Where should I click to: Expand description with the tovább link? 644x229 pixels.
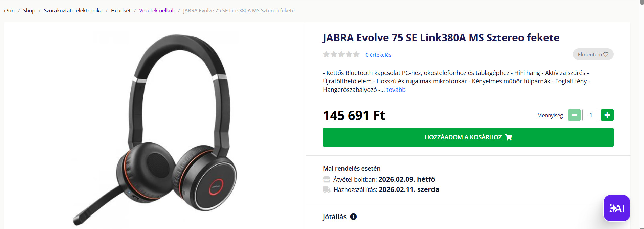396,90
